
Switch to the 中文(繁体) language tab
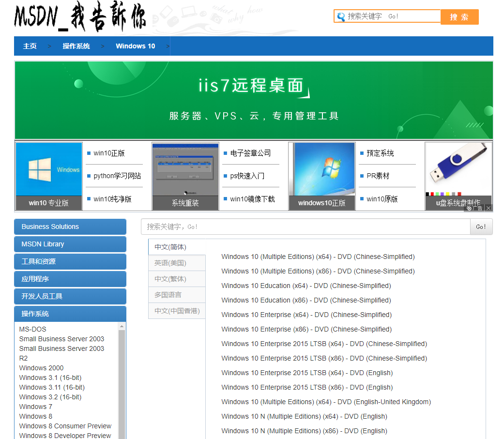[x=177, y=279]
